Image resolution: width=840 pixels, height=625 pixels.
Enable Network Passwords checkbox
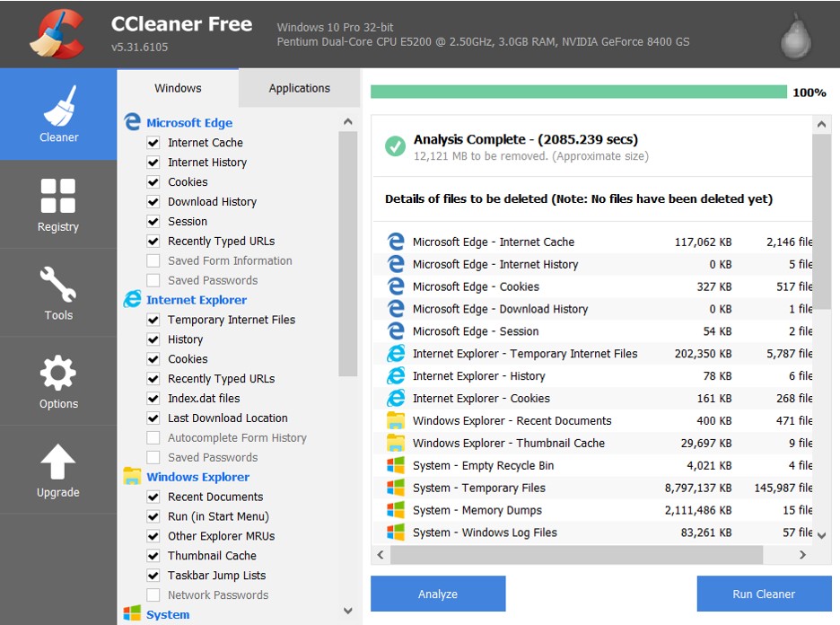[x=153, y=595]
